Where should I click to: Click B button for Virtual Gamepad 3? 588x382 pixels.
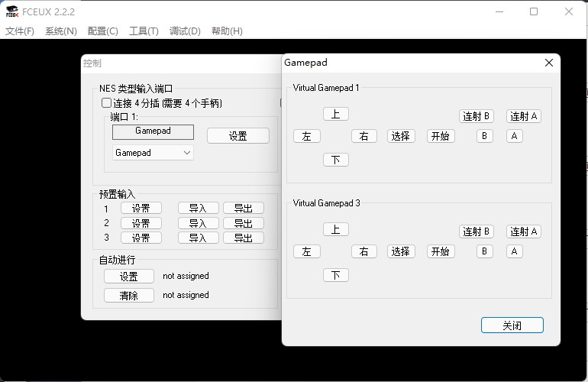[x=484, y=251]
